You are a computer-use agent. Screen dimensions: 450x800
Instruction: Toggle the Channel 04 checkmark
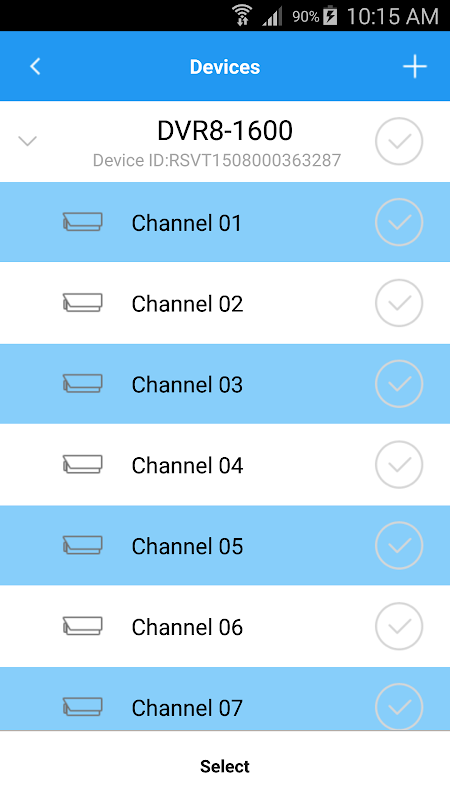(399, 464)
